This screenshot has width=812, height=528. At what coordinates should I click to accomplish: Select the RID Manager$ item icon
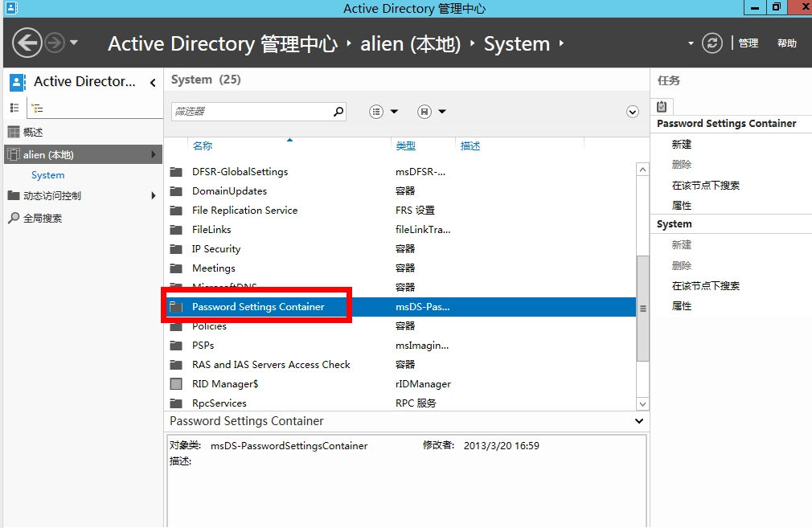point(176,384)
